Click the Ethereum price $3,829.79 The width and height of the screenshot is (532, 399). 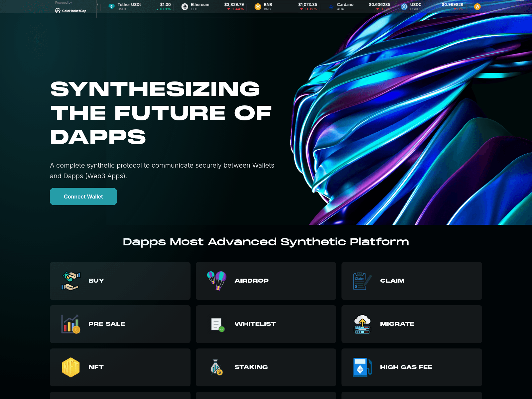[x=234, y=5]
